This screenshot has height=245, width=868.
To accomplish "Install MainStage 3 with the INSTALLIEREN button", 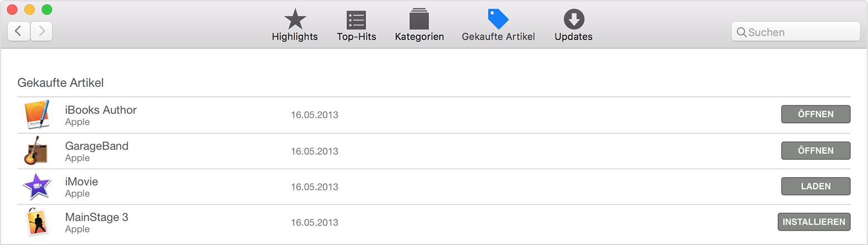I will tap(814, 222).
